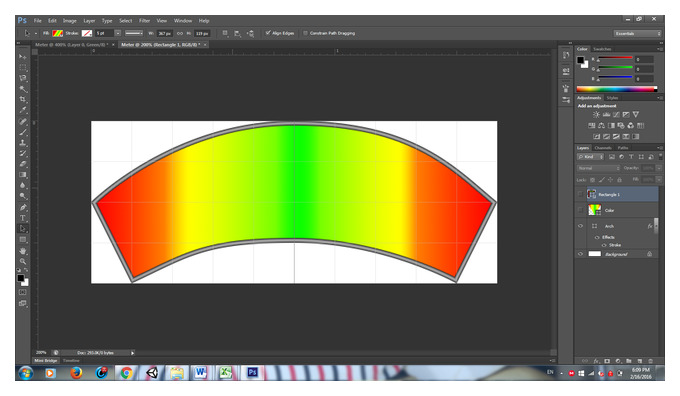Add a Levels adjustment
The height and width of the screenshot is (396, 680).
coord(606,115)
